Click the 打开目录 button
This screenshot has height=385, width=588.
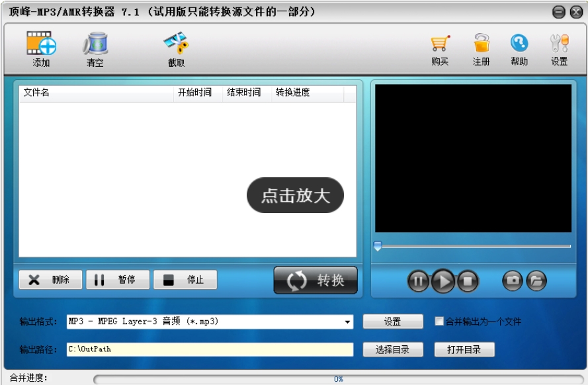pos(464,350)
